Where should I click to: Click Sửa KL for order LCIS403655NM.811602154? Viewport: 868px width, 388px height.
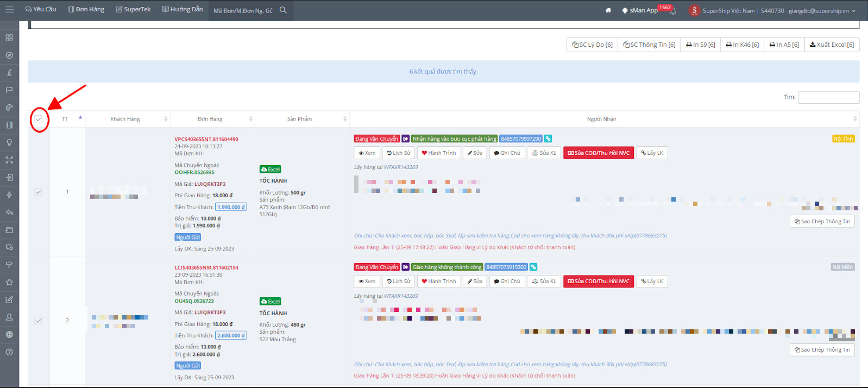click(x=544, y=281)
